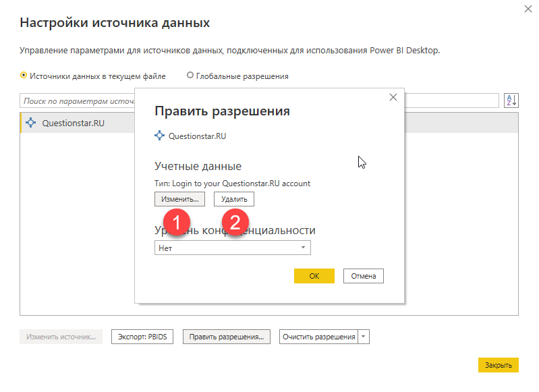Click 'Очистить разрешения' button
Image resolution: width=539 pixels, height=392 pixels.
(318, 337)
